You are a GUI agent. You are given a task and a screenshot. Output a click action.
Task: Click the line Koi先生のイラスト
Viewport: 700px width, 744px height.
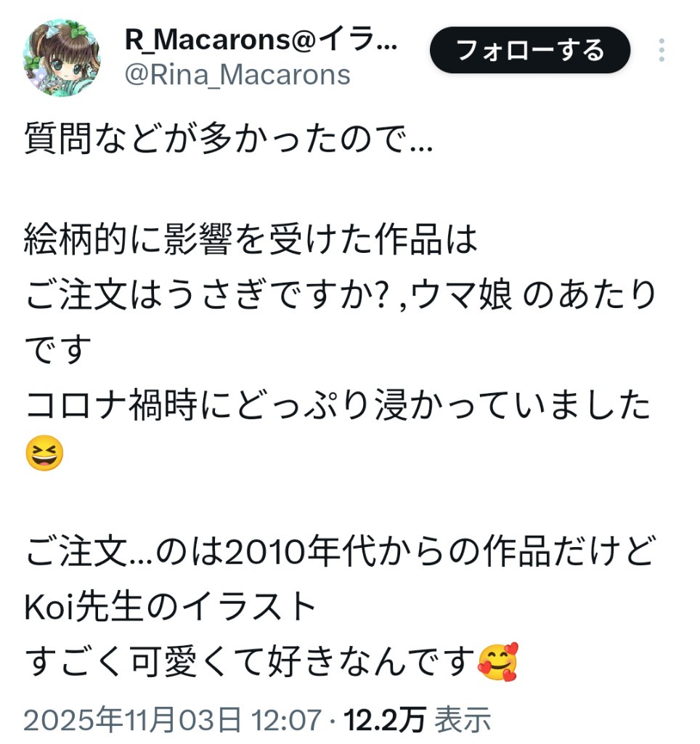170,607
